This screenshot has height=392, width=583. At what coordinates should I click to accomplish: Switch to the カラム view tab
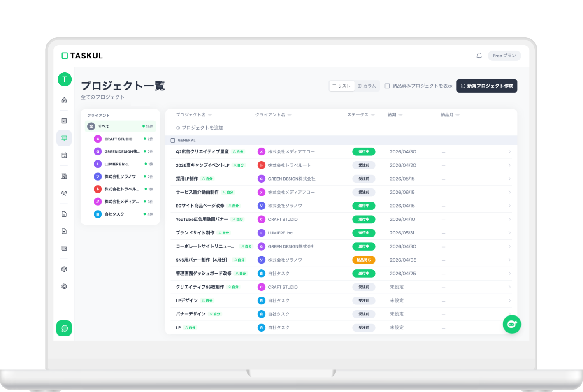coord(367,86)
